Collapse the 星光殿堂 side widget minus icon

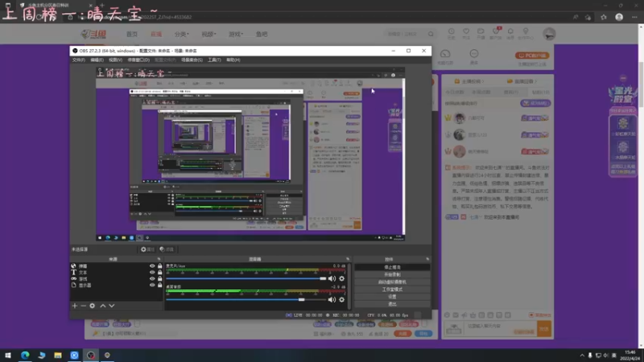coord(623,78)
